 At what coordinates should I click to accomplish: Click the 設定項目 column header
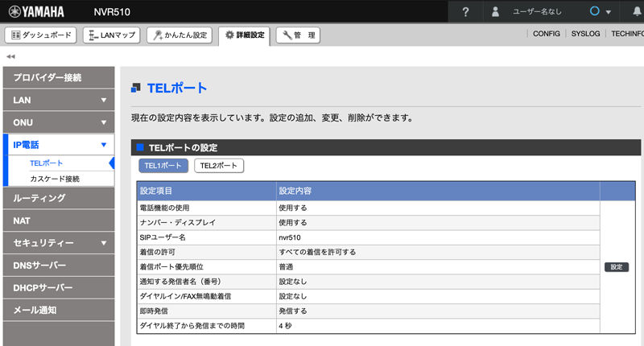[x=155, y=191]
